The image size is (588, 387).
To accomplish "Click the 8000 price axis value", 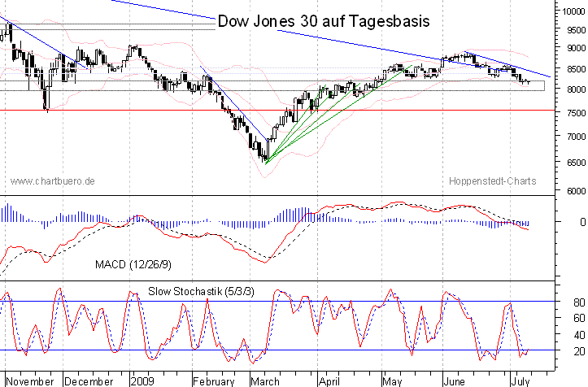I will point(577,89).
